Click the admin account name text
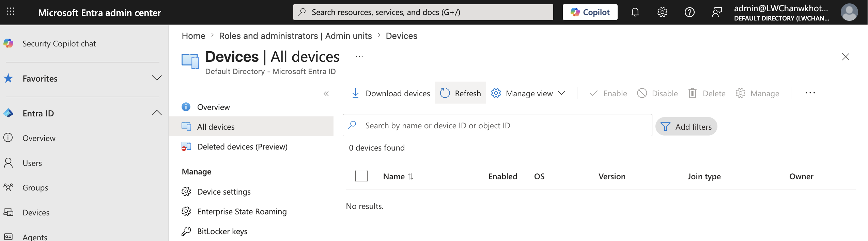This screenshot has width=868, height=241. 781,8
